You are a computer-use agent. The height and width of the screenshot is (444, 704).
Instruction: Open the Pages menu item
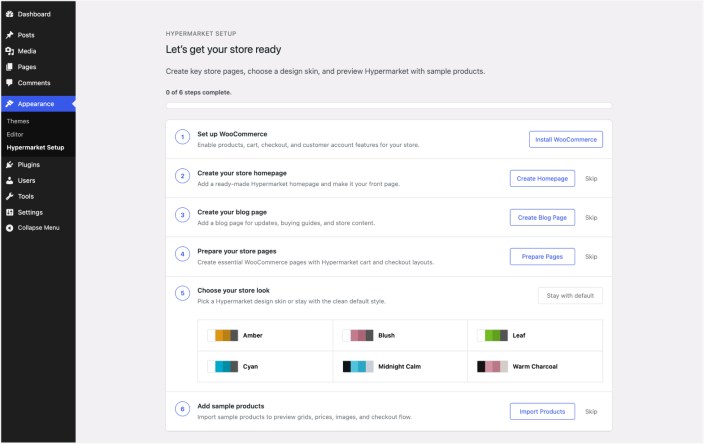pyautogui.click(x=38, y=67)
